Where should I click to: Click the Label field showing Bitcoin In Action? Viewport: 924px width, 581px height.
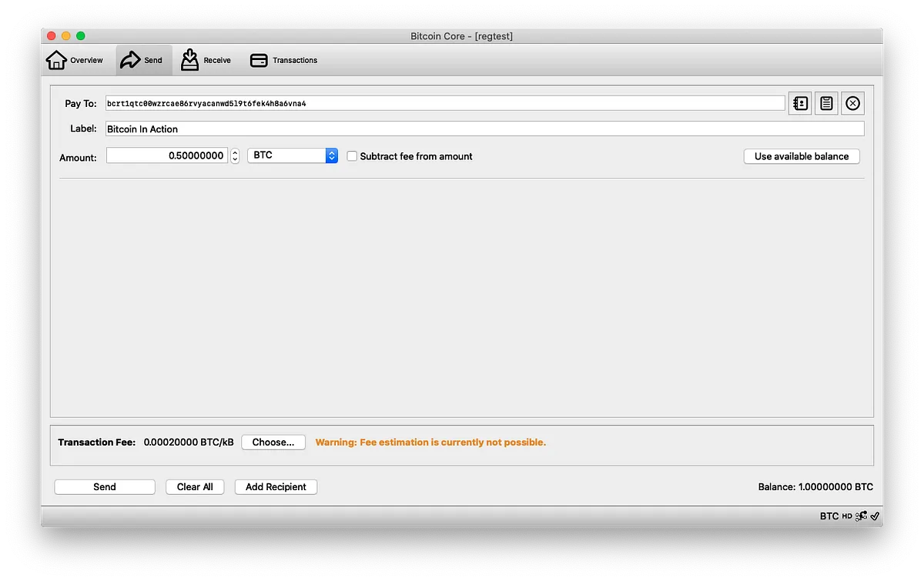click(308, 129)
